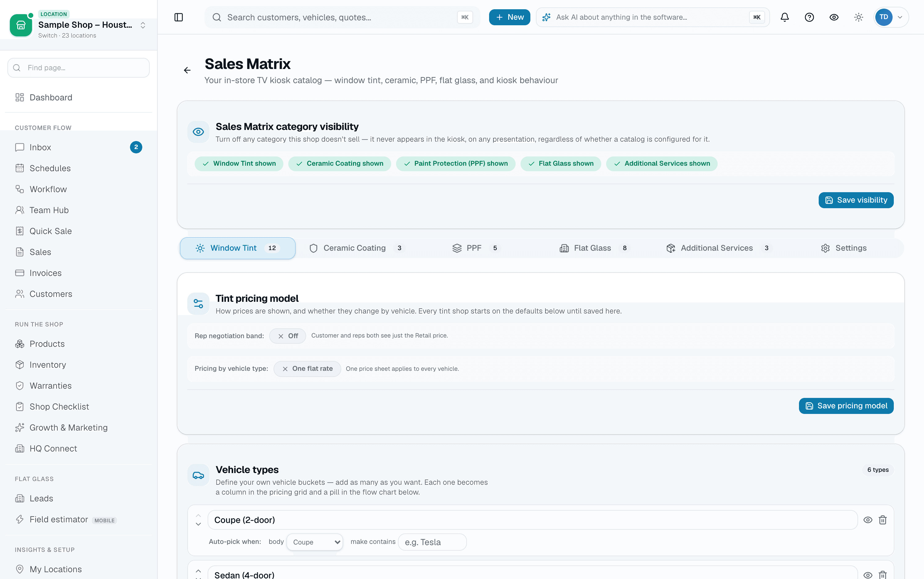
Task: Open the Settings tab
Action: (844, 248)
